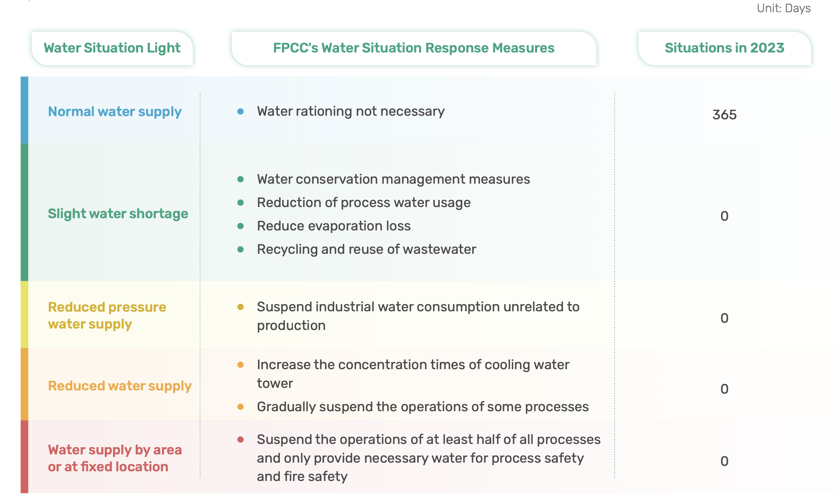Click the blue color bar beside Normal water supply

[x=24, y=110]
